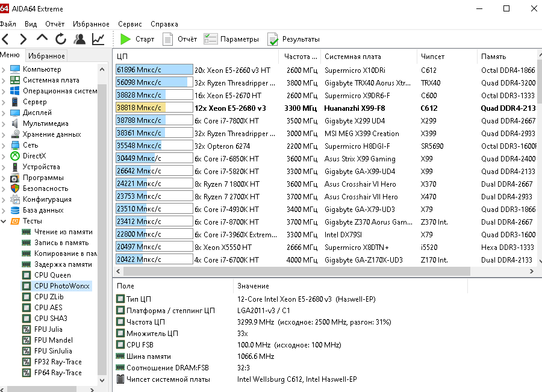This screenshot has width=542, height=392.
Task: Switch to the Избранное sidebar tab
Action: [46, 55]
